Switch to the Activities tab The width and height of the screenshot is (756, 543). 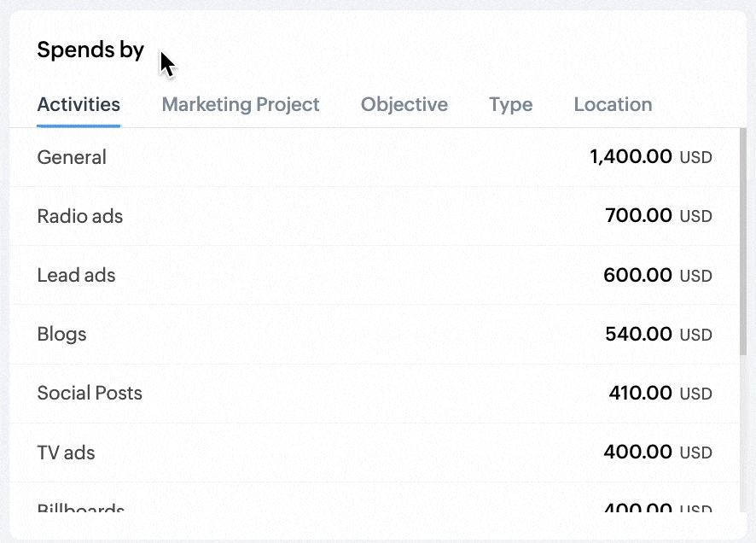pyautogui.click(x=79, y=105)
